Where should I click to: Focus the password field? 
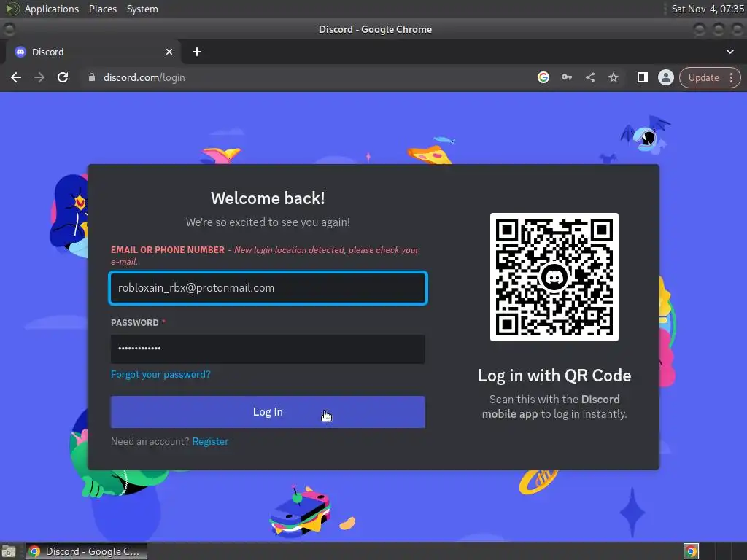coord(268,349)
